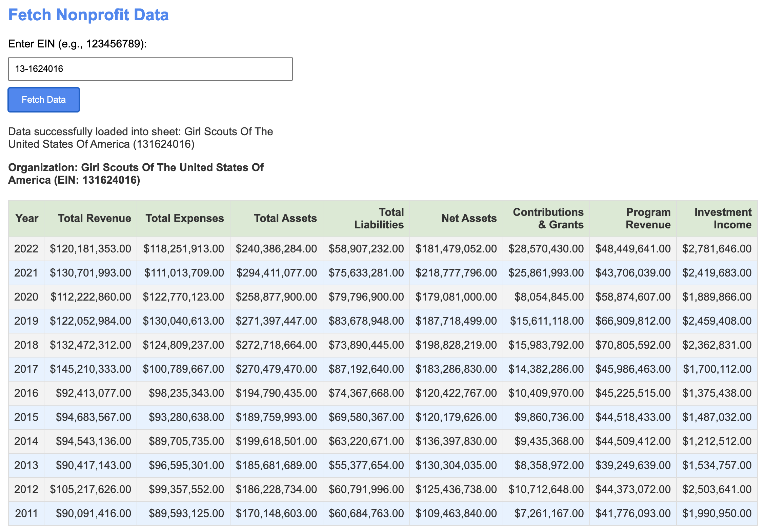Image resolution: width=766 pixels, height=532 pixels.
Task: Click total liabilities value $63,220,671.00
Action: coord(366,441)
